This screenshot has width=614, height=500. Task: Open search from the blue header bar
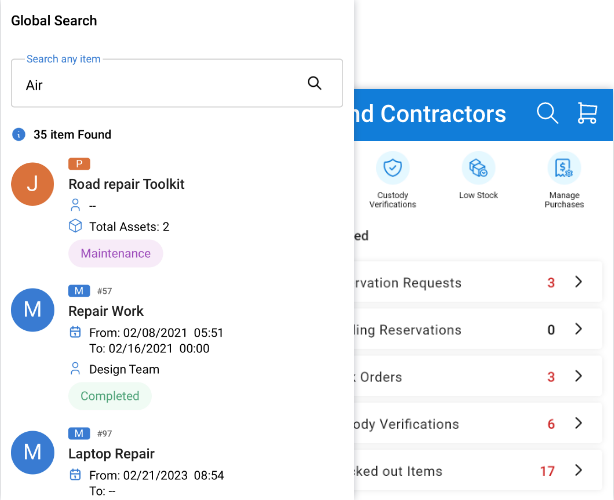[x=547, y=113]
